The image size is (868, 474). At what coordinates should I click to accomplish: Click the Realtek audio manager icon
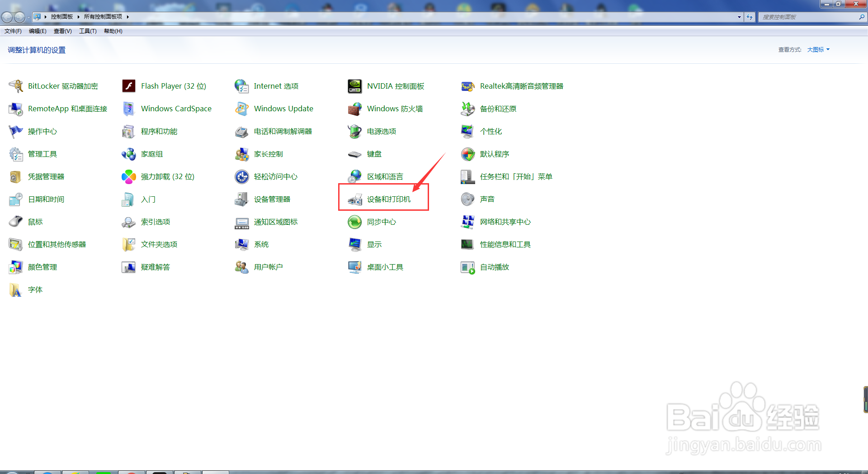pos(468,86)
